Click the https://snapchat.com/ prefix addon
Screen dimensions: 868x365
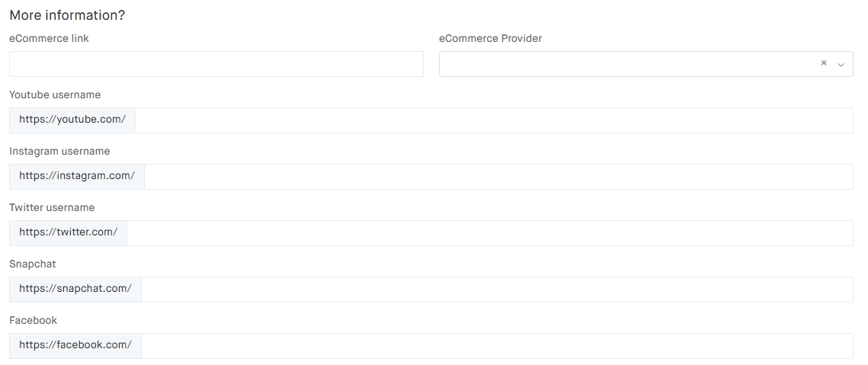pyautogui.click(x=75, y=290)
